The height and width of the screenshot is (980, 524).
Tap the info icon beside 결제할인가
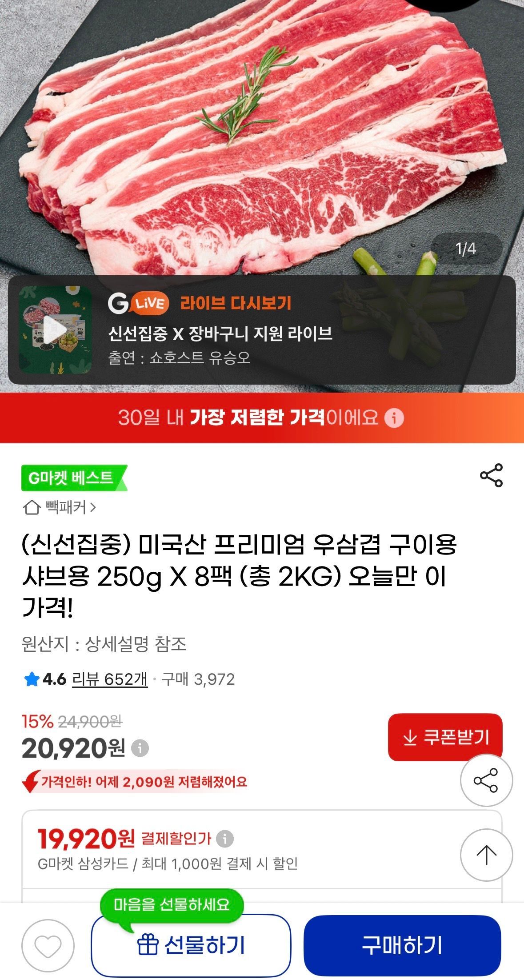point(224,839)
